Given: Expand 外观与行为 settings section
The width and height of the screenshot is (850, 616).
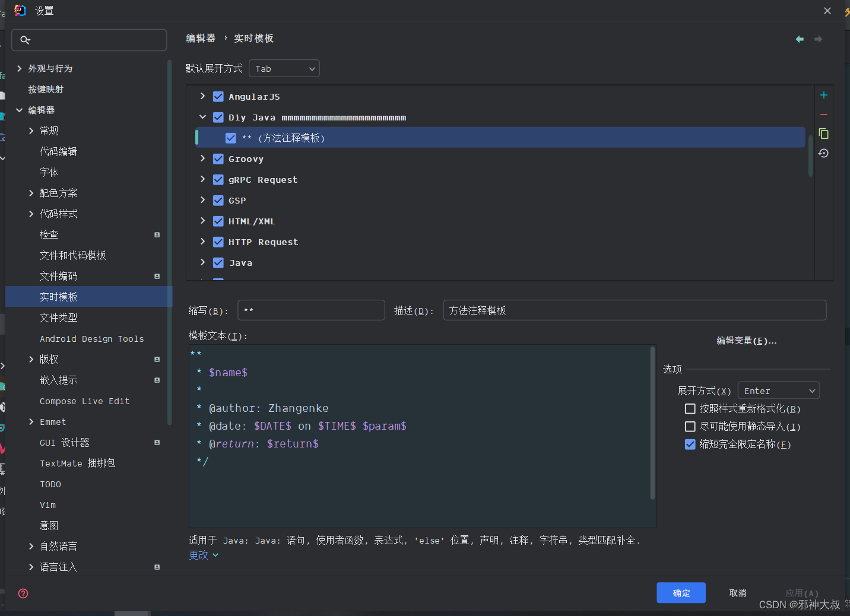Looking at the screenshot, I should coord(20,69).
